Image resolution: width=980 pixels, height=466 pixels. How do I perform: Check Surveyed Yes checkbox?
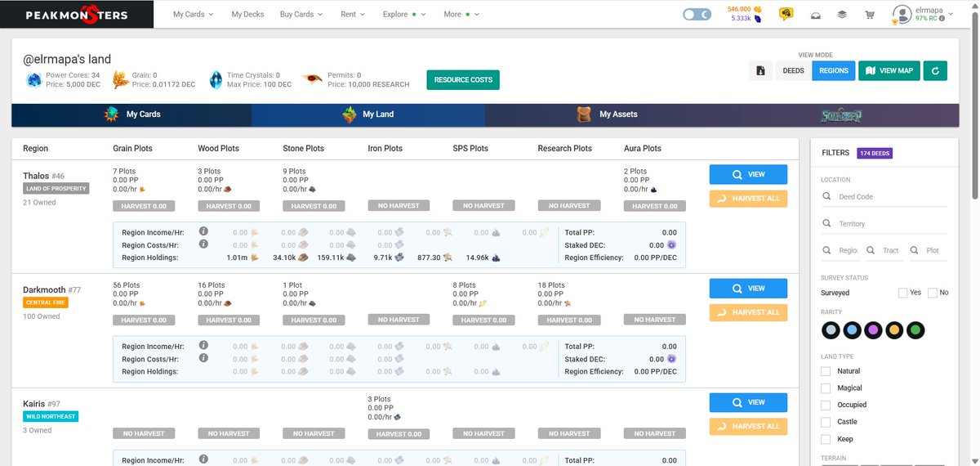902,293
